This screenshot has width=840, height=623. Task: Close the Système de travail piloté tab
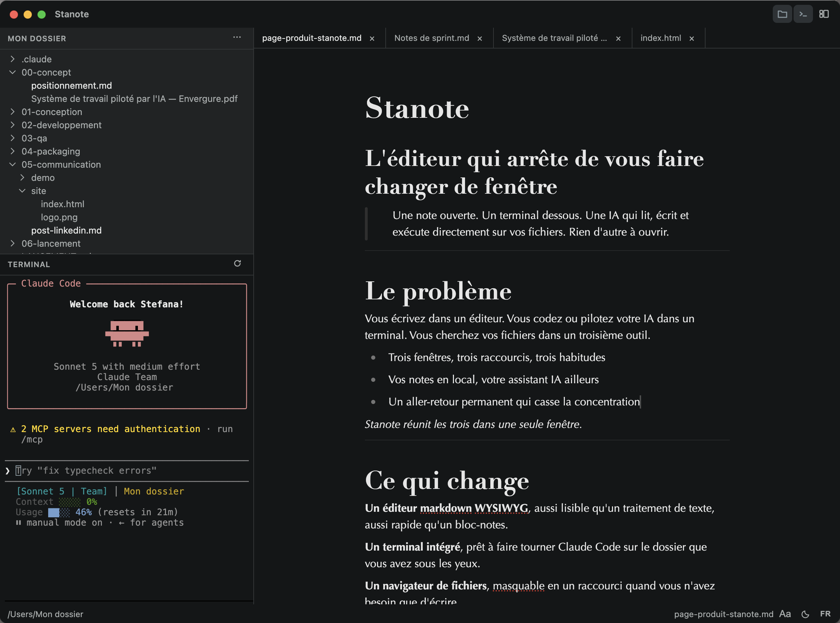(x=618, y=38)
